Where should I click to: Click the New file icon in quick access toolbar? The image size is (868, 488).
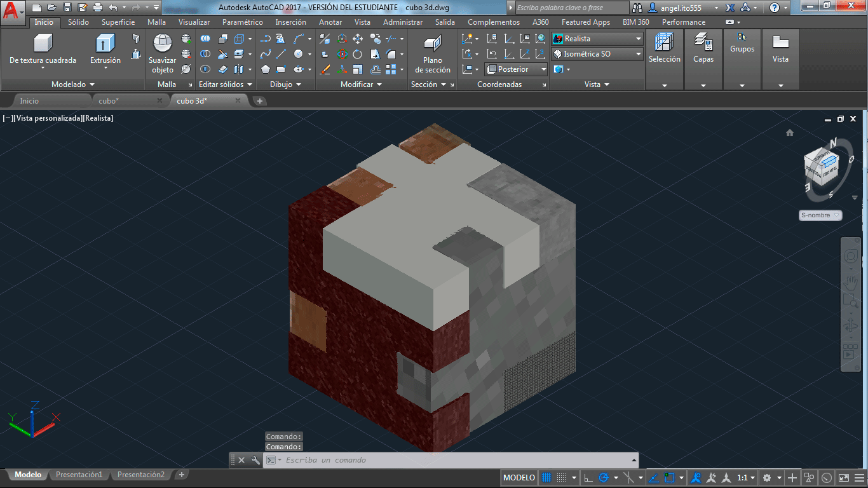click(37, 8)
